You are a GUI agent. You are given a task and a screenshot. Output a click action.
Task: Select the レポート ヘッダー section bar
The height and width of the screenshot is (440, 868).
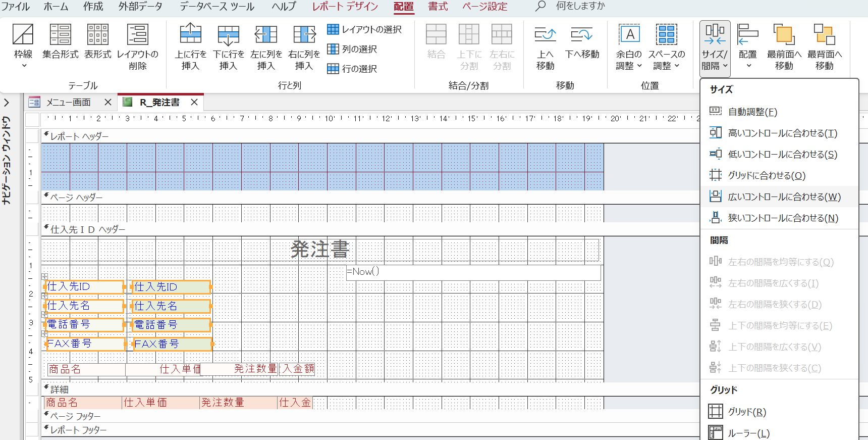pos(369,136)
